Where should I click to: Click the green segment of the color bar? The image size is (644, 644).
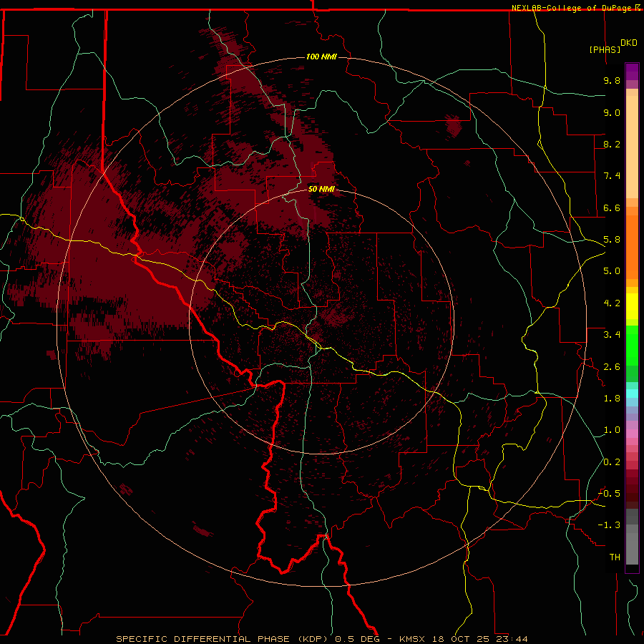[632, 346]
